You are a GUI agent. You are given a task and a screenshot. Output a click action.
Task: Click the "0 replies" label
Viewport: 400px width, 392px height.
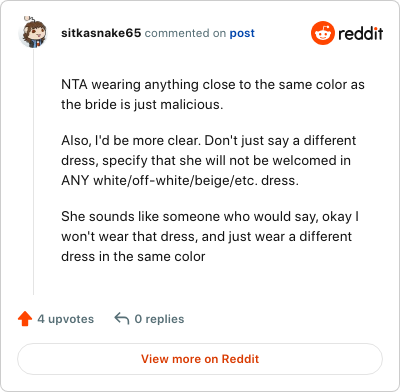click(x=159, y=319)
